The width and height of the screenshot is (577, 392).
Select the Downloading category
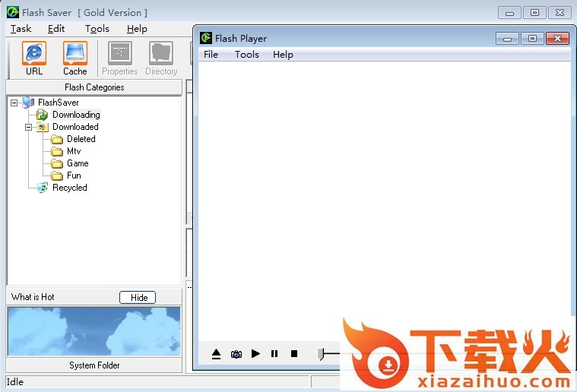pyautogui.click(x=75, y=115)
